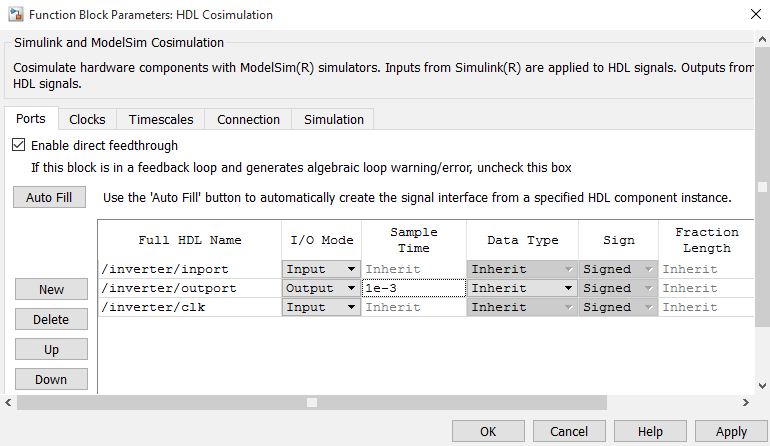Select /inverter/outport name cell
Viewport: 770px width, 446px height.
(190, 288)
